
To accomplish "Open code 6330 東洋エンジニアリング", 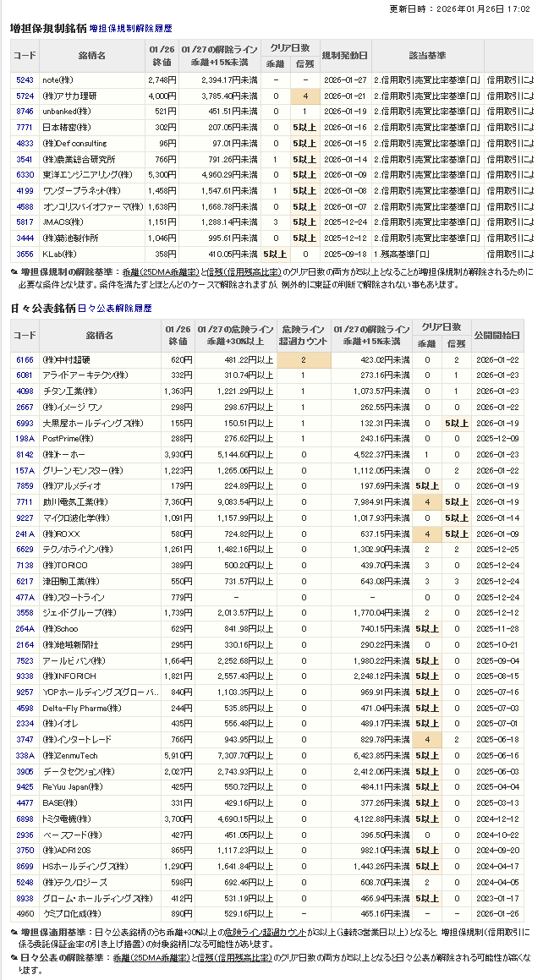I will 25,174.
